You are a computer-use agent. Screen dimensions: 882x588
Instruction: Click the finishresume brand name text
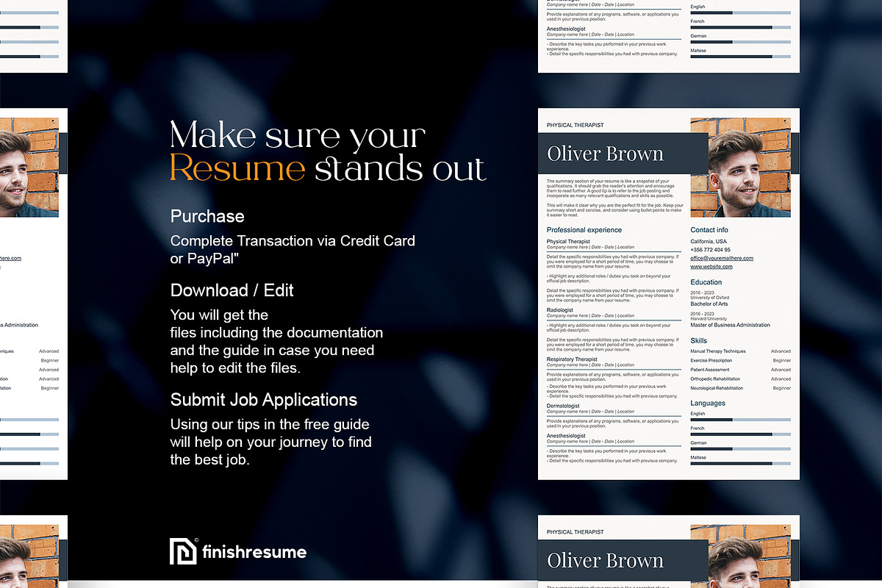pos(254,552)
